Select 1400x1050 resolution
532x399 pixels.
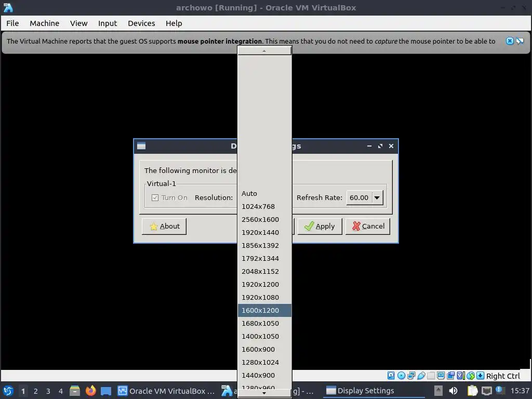tap(264, 336)
